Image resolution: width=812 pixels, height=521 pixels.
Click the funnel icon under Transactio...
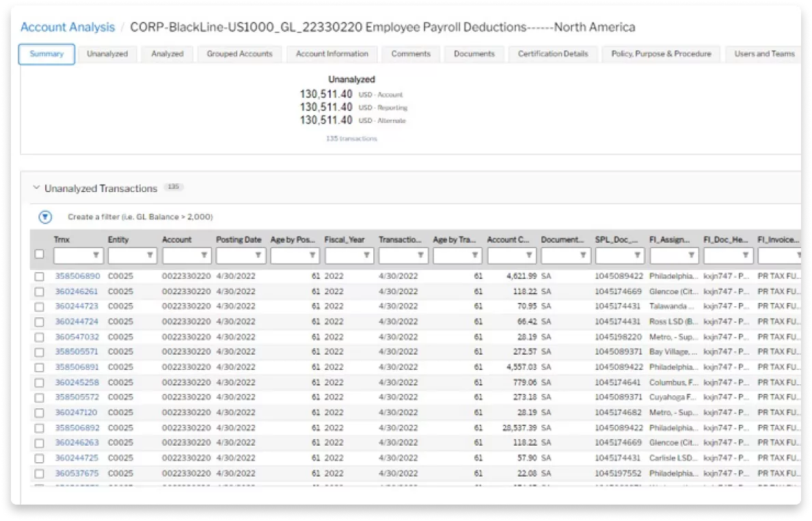pyautogui.click(x=420, y=255)
